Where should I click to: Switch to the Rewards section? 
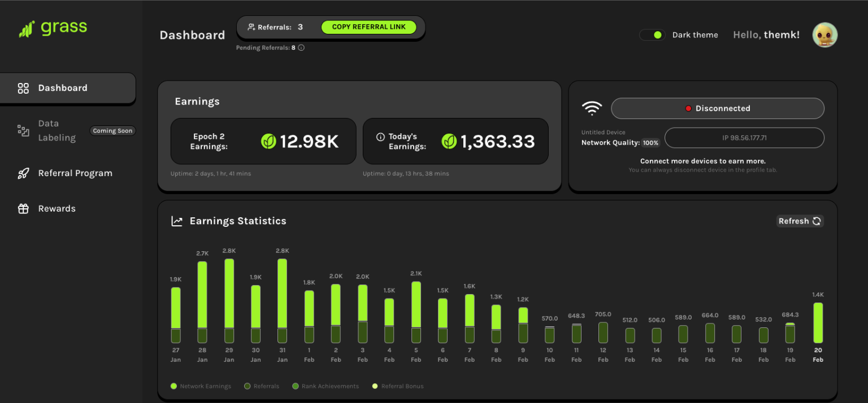(x=57, y=208)
